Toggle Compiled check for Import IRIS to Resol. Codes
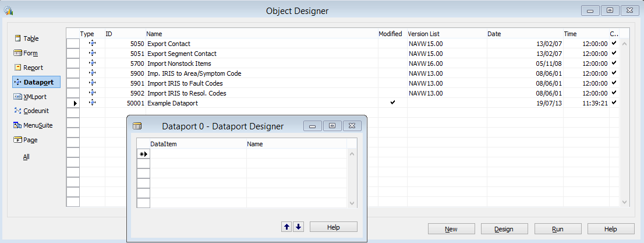Image resolution: width=644 pixels, height=243 pixels. pyautogui.click(x=614, y=93)
